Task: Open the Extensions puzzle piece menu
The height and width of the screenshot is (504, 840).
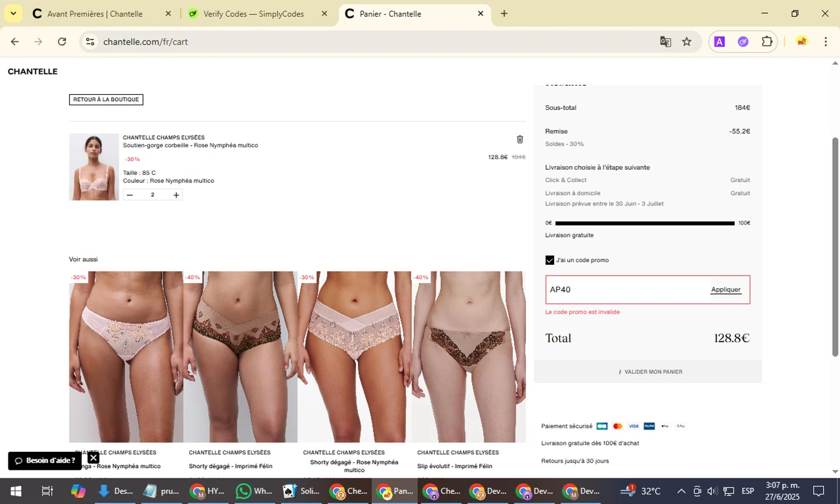Action: tap(767, 41)
